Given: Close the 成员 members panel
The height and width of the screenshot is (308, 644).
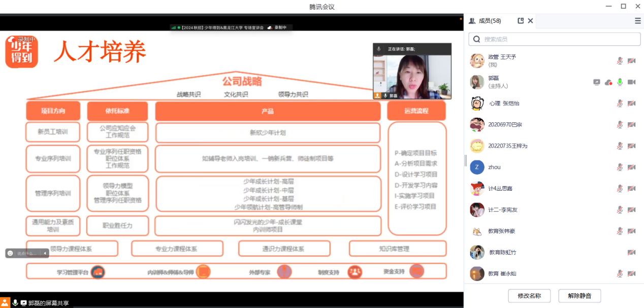Looking at the screenshot, I should [x=530, y=21].
